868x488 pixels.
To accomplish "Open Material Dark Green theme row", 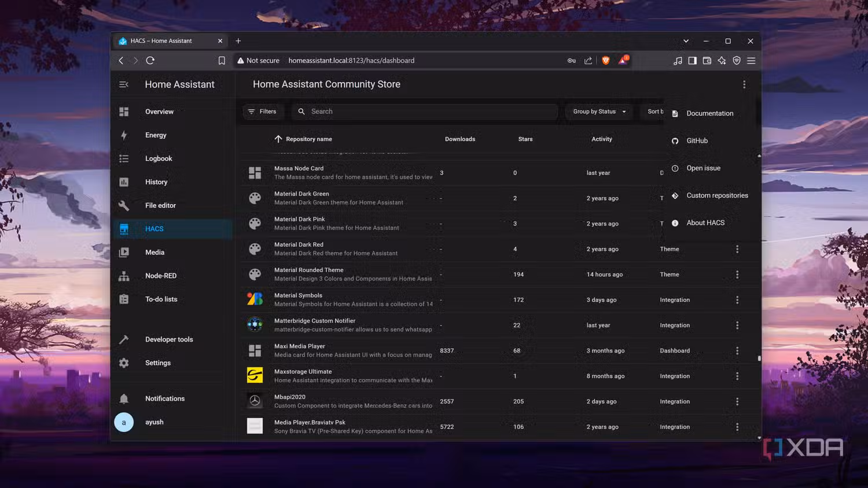I will pos(453,198).
